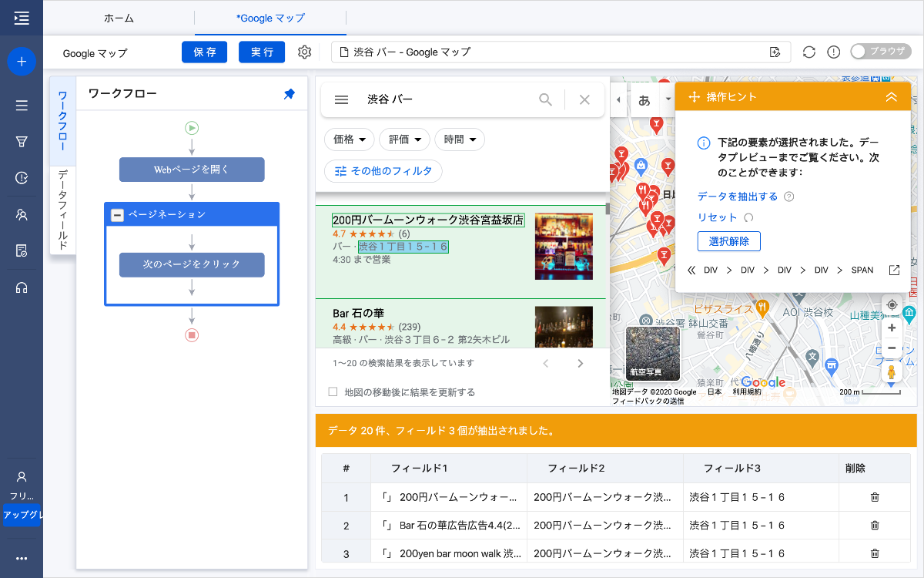Open the three-dot more options in sidebar
This screenshot has width=924, height=578.
coord(22,559)
